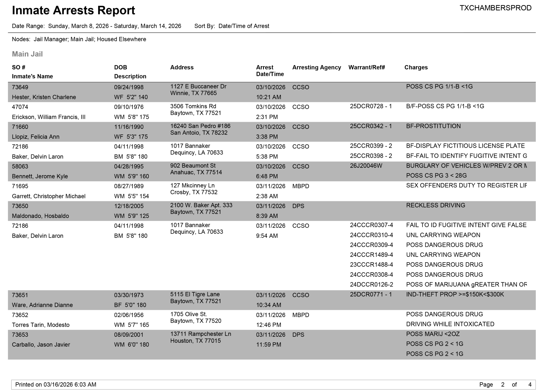Viewport: 544px width, 392px height.
Task: Click IND-THEFT PROP >=$150K<$300K charge
Action: [x=455, y=294]
